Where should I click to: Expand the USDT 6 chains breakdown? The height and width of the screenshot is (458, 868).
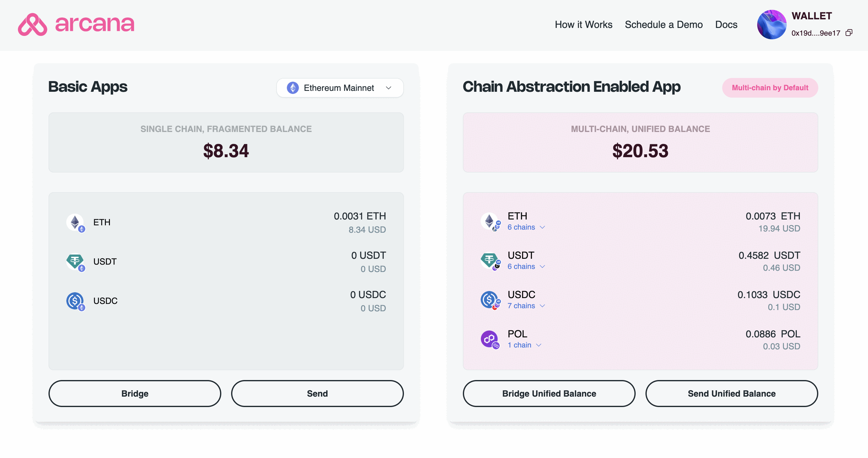tap(526, 266)
